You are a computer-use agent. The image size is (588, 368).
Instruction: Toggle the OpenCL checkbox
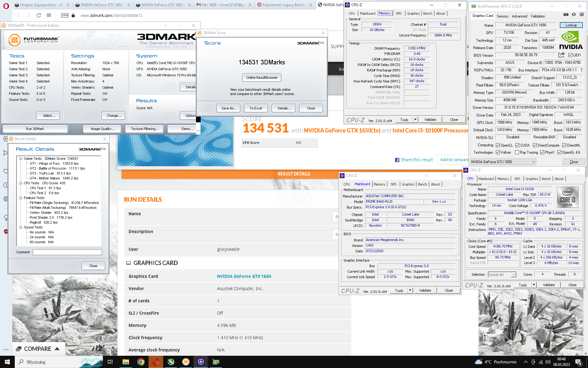(498, 145)
